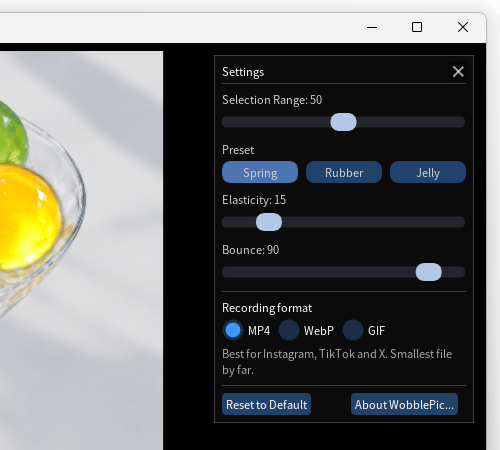Image resolution: width=500 pixels, height=450 pixels.
Task: Minimize the application window
Action: pyautogui.click(x=372, y=27)
